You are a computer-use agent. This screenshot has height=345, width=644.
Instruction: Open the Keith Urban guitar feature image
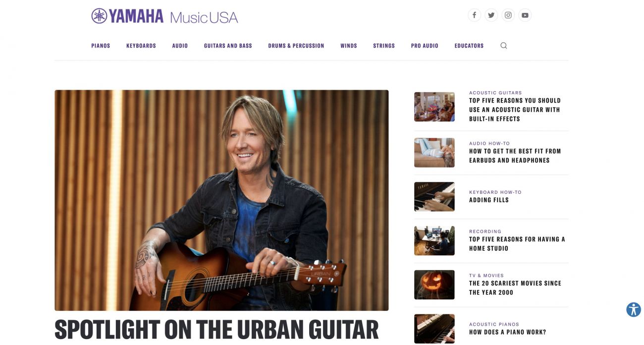click(x=221, y=200)
